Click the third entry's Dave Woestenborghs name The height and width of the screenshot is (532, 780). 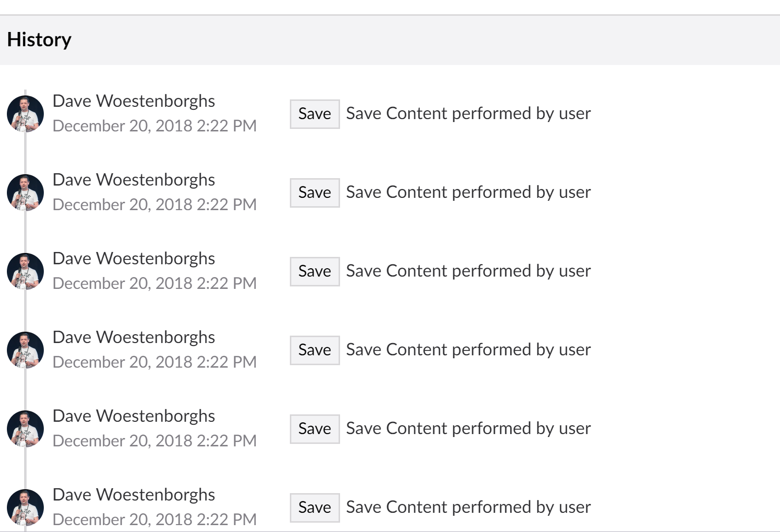(x=134, y=259)
